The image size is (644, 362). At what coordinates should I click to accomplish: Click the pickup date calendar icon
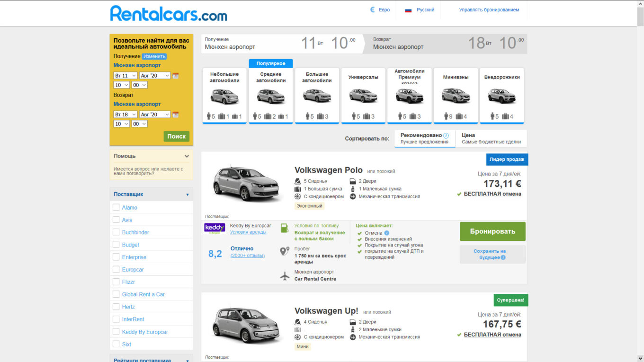point(176,76)
